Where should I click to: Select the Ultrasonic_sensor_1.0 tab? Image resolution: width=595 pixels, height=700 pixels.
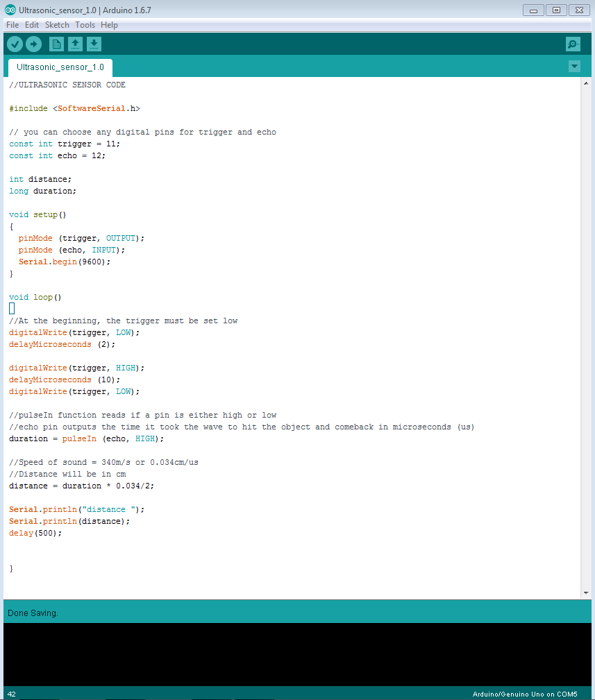coord(60,67)
